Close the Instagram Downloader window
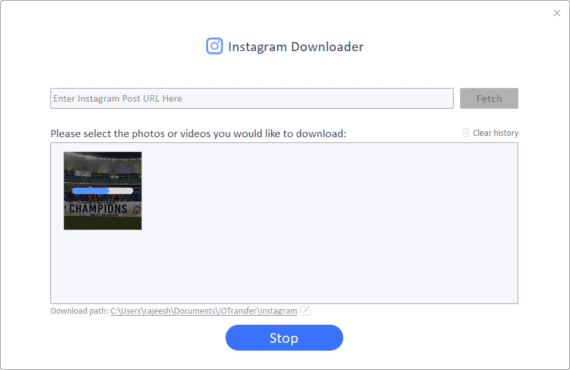 tap(557, 13)
